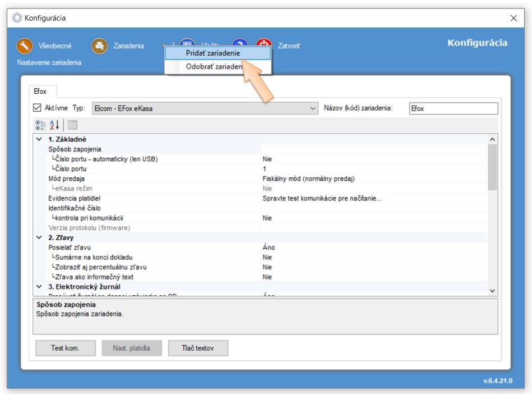Open property pages icon in grid toolbar

[73, 125]
